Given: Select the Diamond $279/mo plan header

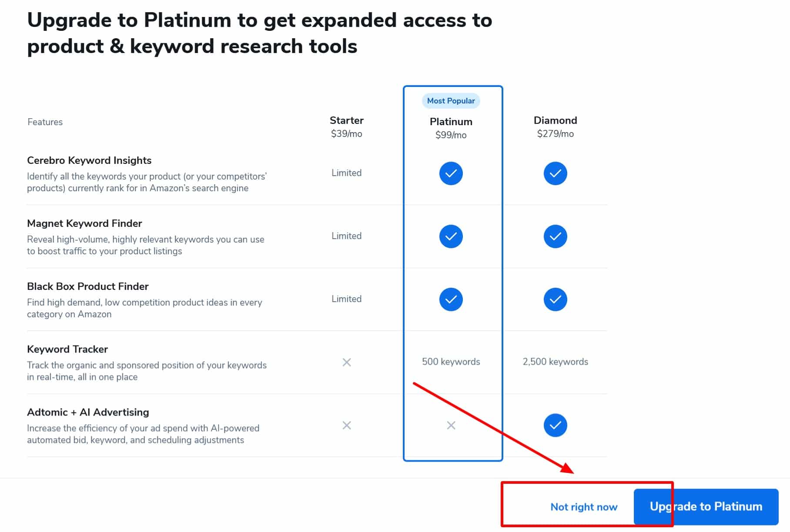Looking at the screenshot, I should (555, 126).
